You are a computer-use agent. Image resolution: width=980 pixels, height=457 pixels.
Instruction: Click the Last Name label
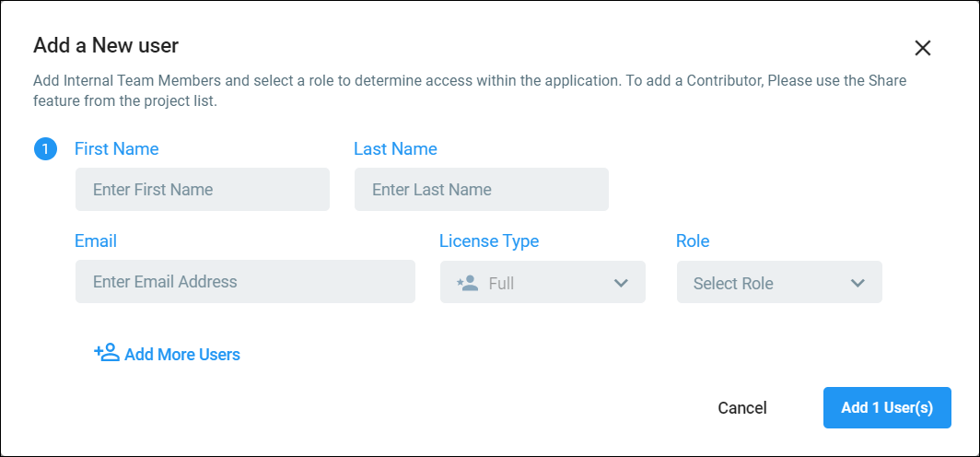(395, 148)
